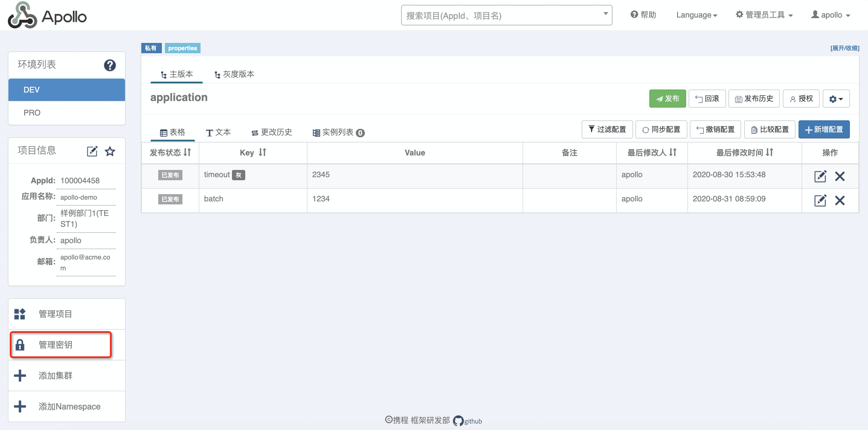Open the Language dropdown

[x=696, y=15]
